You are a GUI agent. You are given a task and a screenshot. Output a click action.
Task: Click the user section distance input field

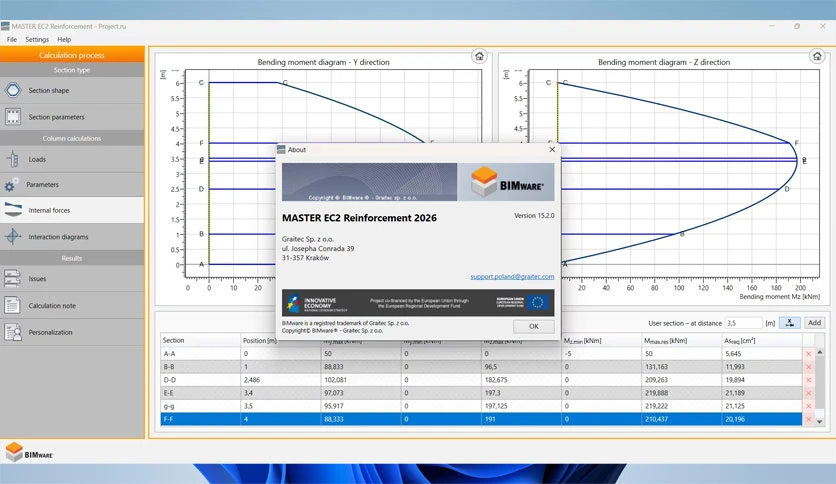[x=743, y=323]
